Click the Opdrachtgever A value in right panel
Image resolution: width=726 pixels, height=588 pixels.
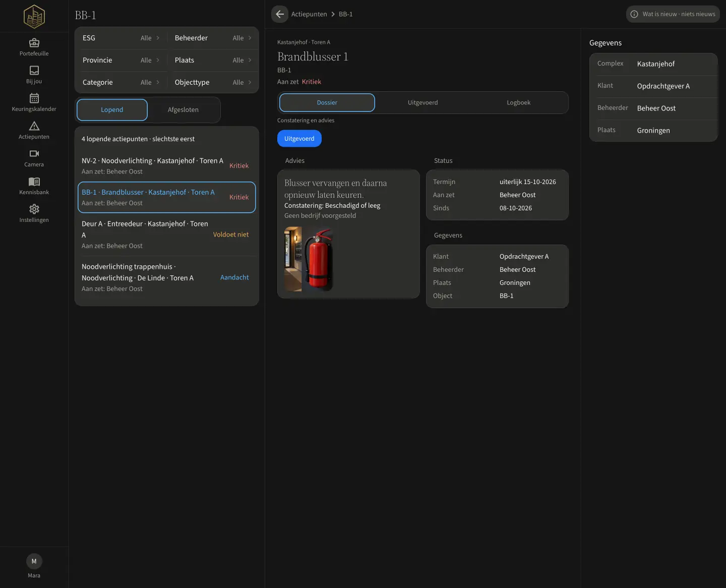tap(663, 86)
